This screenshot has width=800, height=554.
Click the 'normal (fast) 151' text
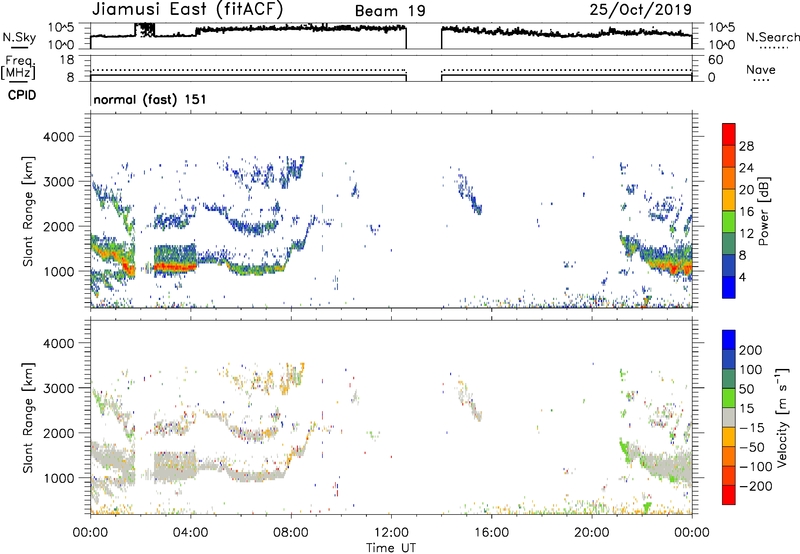click(x=150, y=99)
